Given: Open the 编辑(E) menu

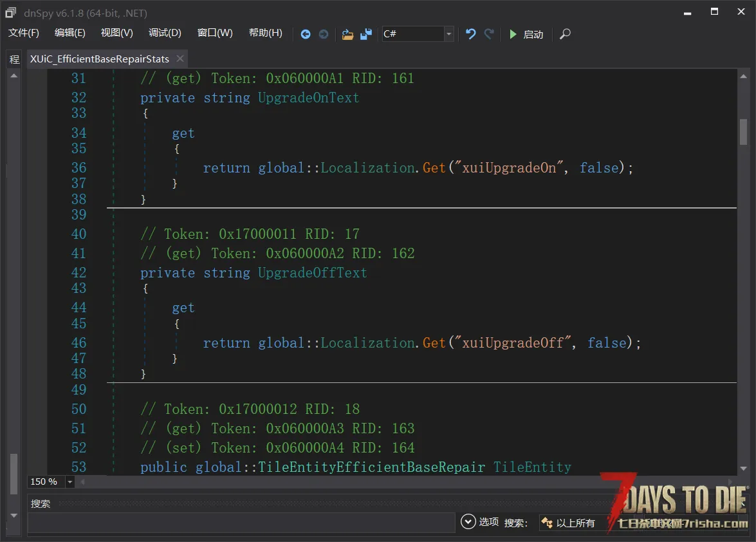Looking at the screenshot, I should click(70, 33).
